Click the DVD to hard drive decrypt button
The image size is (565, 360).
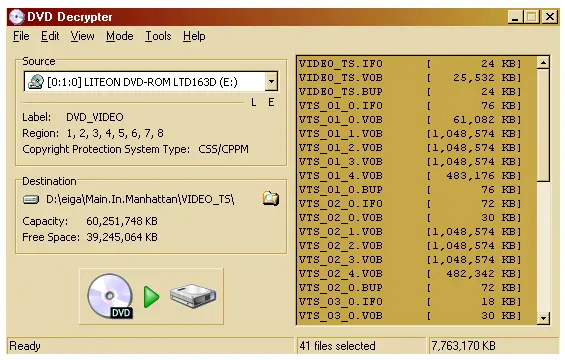151,296
